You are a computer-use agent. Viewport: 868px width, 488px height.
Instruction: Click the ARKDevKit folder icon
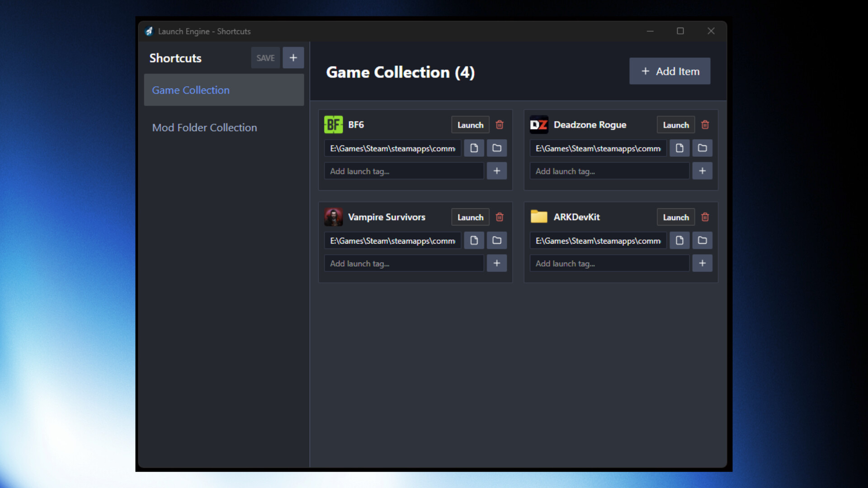(x=539, y=216)
